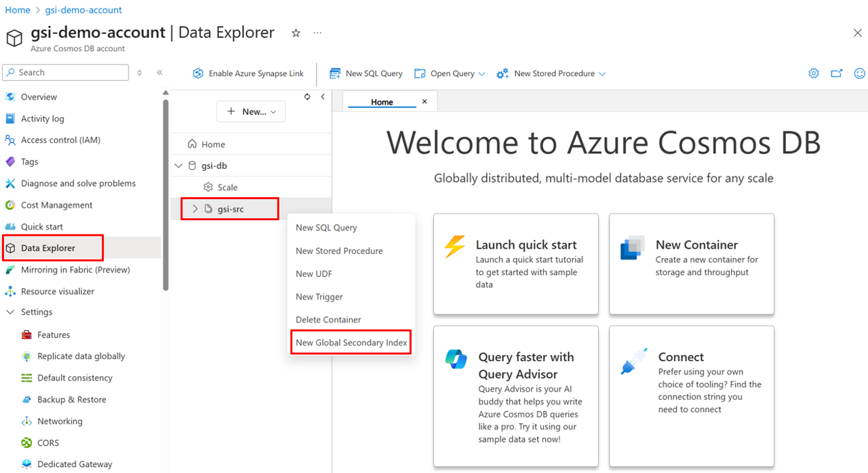Open Default consistency setting
The height and width of the screenshot is (473, 868).
pos(75,378)
